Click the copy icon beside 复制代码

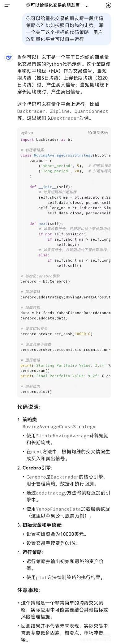coord(90,132)
